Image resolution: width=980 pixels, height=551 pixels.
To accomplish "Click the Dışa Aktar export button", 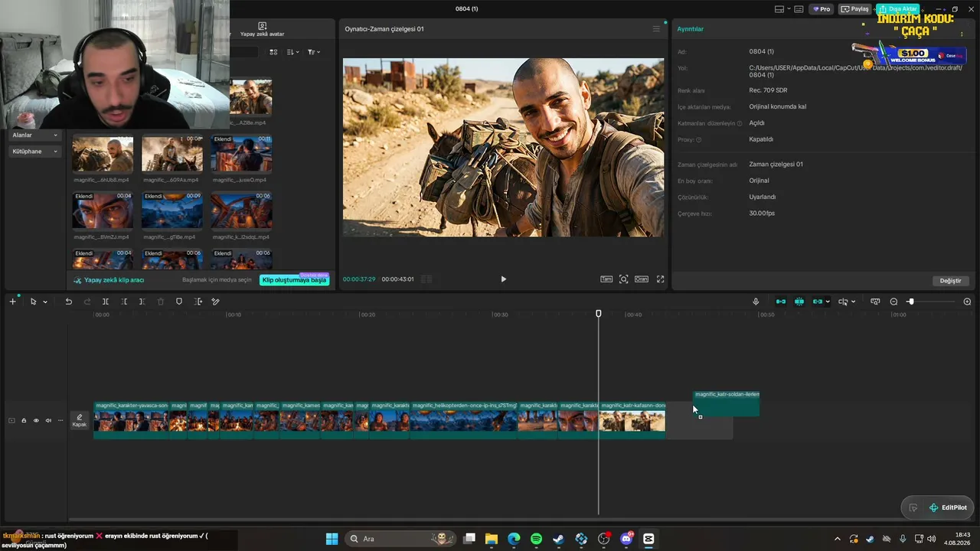I will [898, 9].
